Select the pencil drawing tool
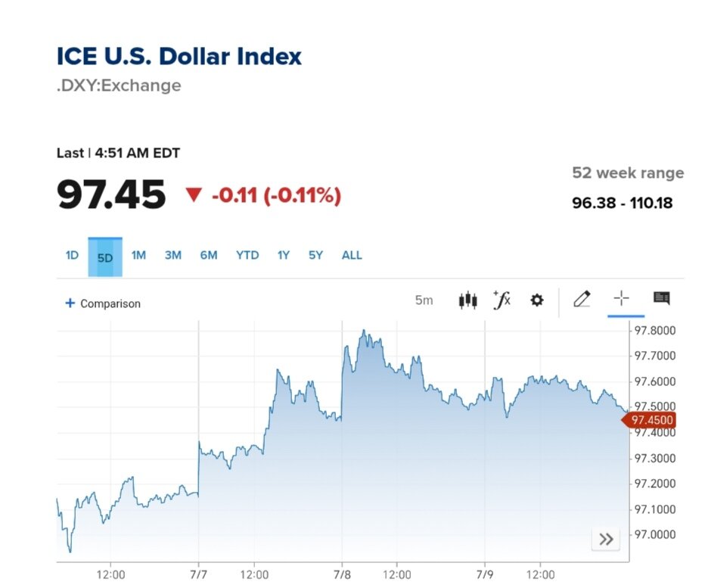 click(582, 300)
